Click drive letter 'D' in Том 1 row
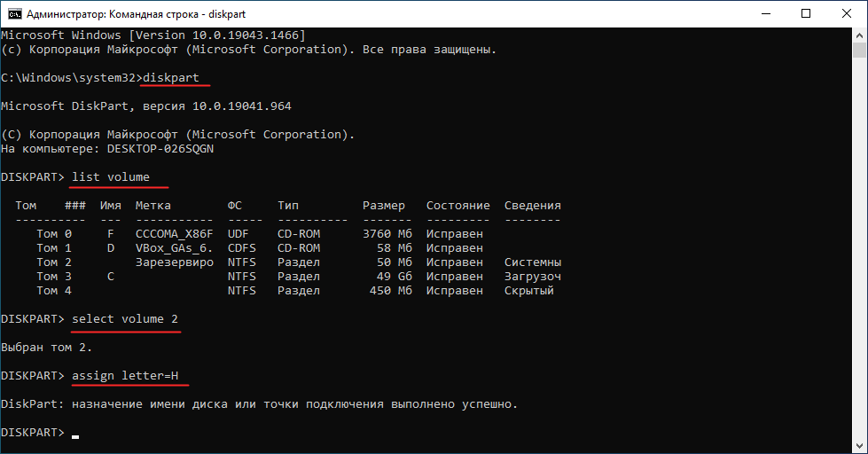Image resolution: width=868 pixels, height=454 pixels. (x=111, y=248)
